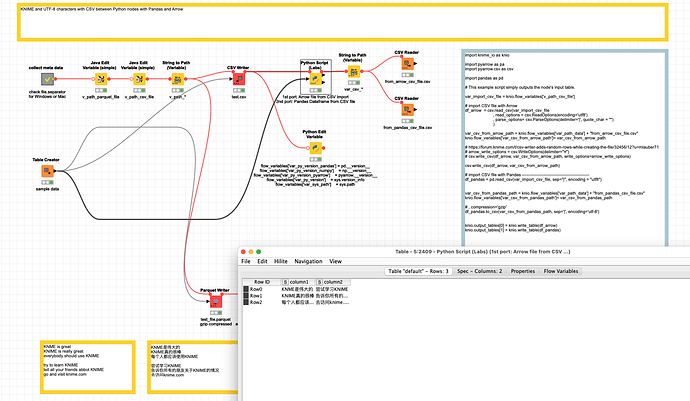Select CSV Reader node from_pandas_csv_file.csv
The image size is (690, 401).
pos(407,110)
